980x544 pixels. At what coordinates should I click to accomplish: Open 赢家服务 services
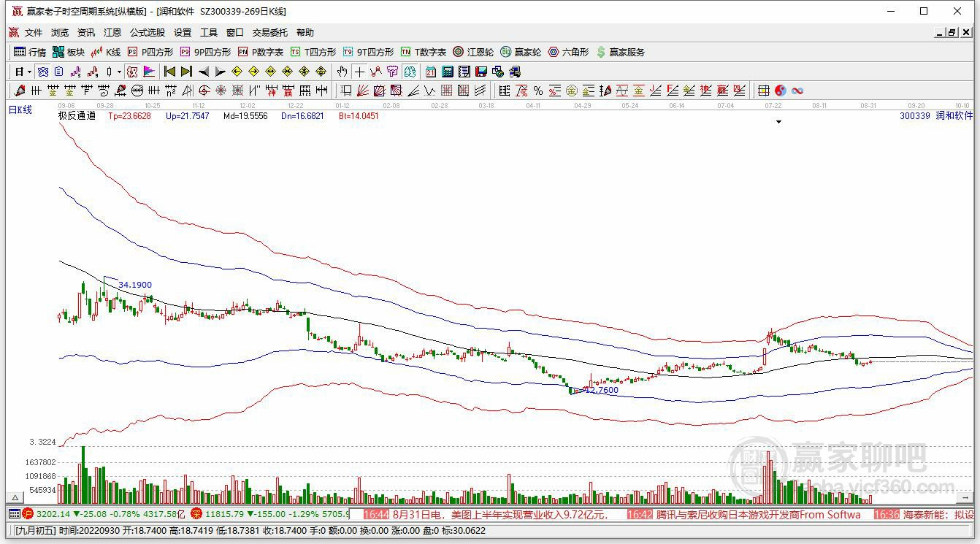coord(621,52)
